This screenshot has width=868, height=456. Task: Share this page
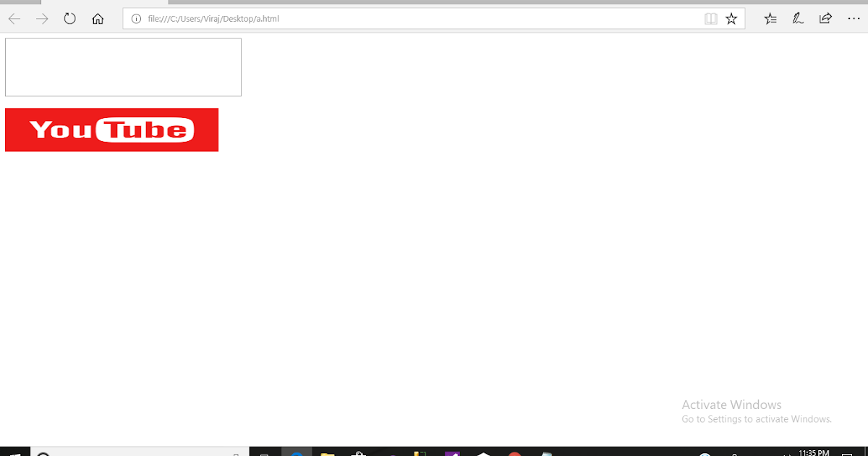click(825, 19)
